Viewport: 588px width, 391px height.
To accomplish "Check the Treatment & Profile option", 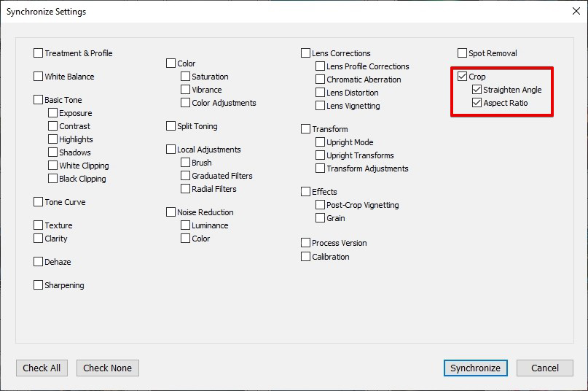I will 39,53.
